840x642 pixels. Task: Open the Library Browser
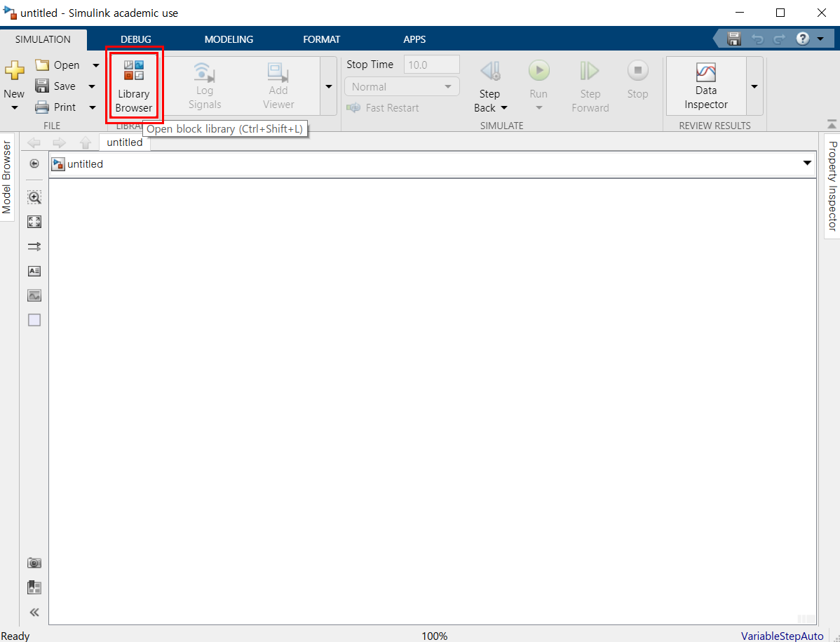133,86
